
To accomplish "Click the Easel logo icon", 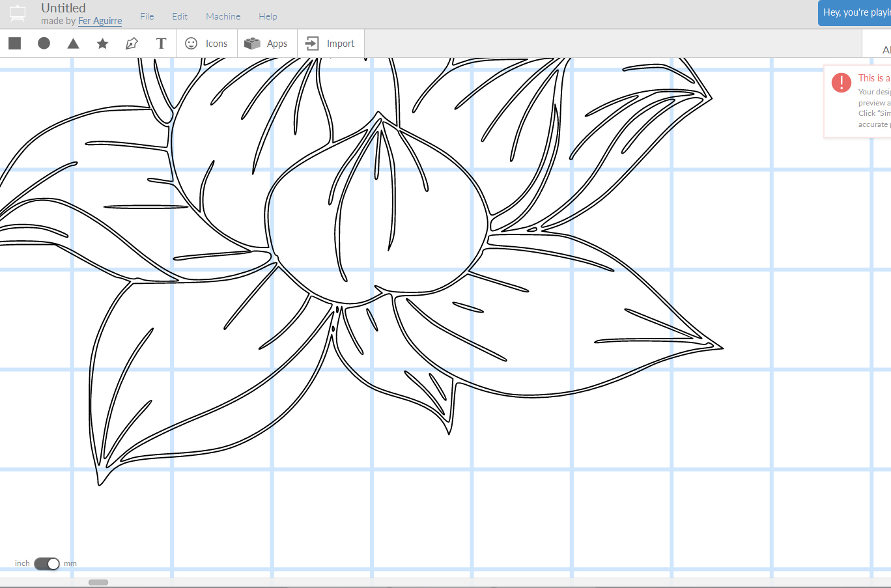I will pos(18,13).
